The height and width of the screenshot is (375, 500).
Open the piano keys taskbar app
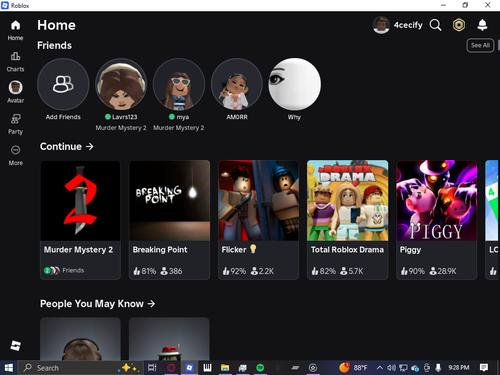207,368
